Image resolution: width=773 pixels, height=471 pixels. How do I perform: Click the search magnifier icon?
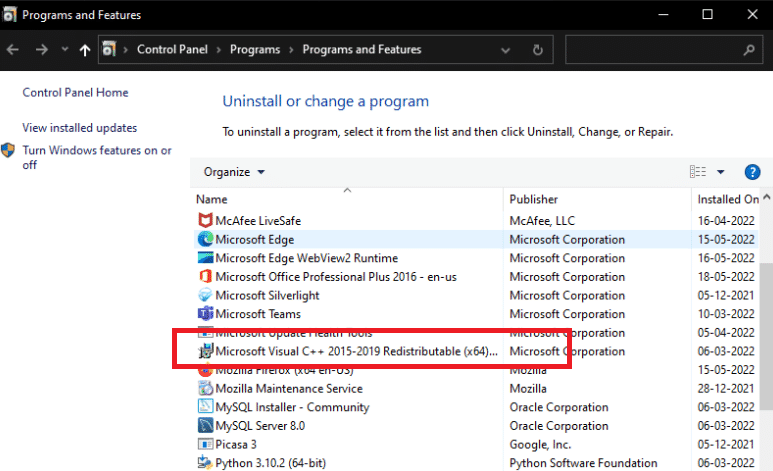click(749, 50)
